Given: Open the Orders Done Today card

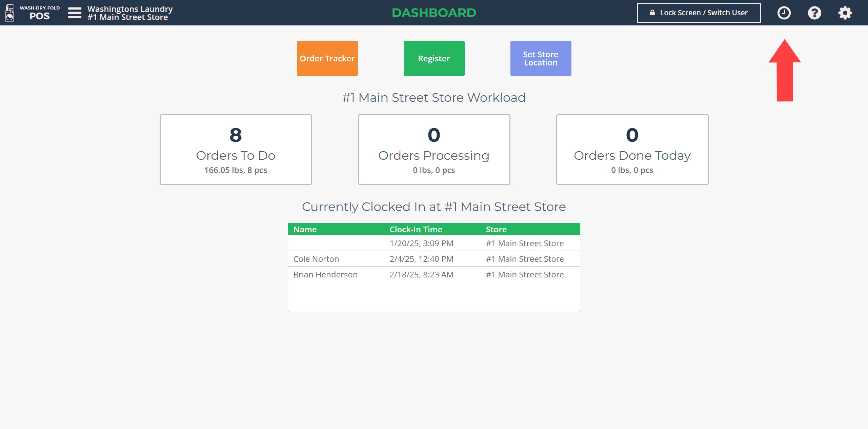Looking at the screenshot, I should click(632, 150).
